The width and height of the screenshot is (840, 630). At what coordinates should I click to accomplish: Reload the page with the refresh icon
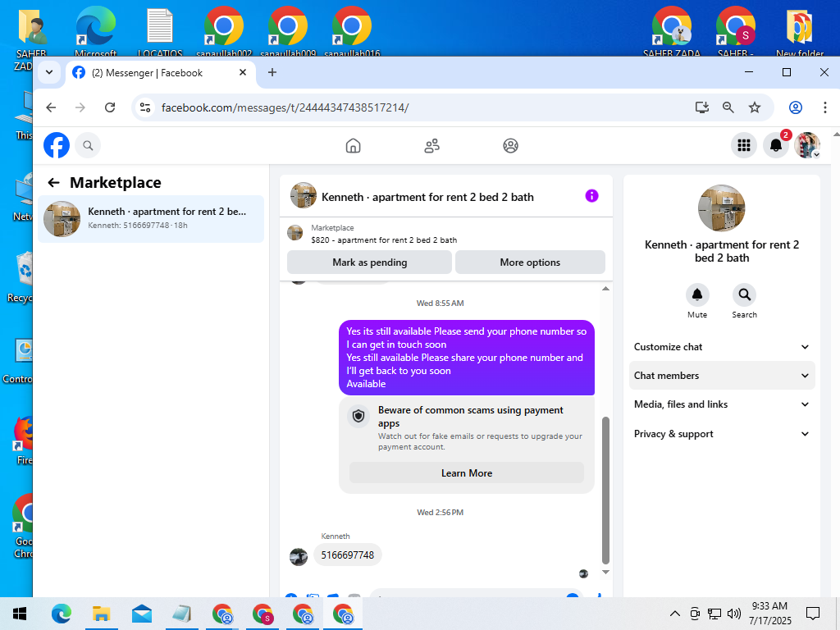pyautogui.click(x=110, y=107)
